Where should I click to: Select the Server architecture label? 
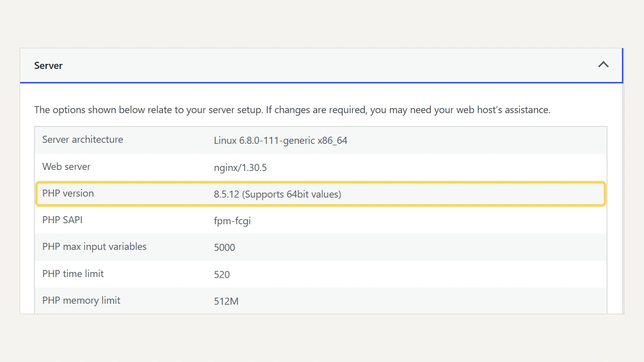(x=83, y=140)
